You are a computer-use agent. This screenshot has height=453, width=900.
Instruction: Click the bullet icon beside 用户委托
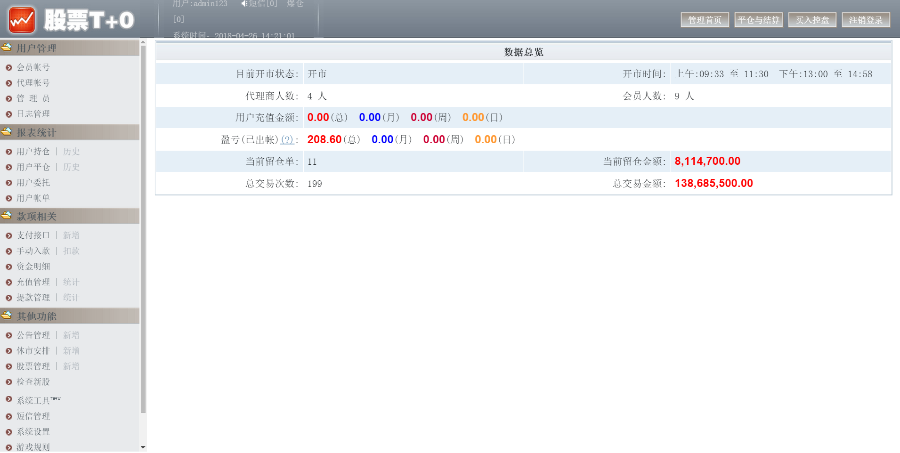click(9, 183)
